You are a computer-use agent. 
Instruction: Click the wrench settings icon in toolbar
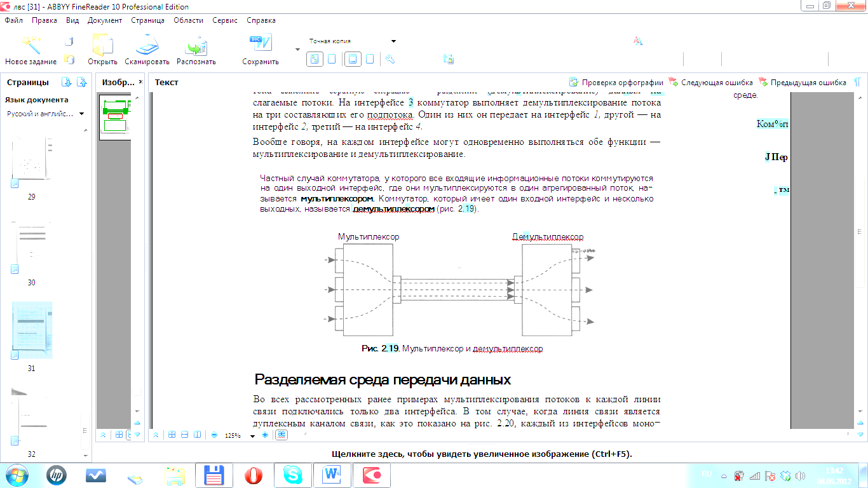point(391,59)
